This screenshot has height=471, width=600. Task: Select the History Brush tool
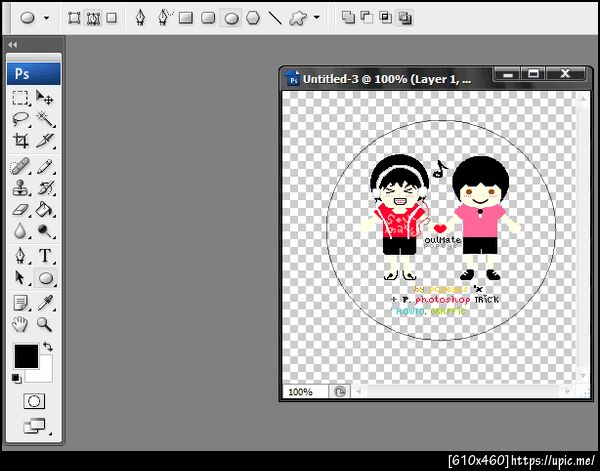(44, 188)
